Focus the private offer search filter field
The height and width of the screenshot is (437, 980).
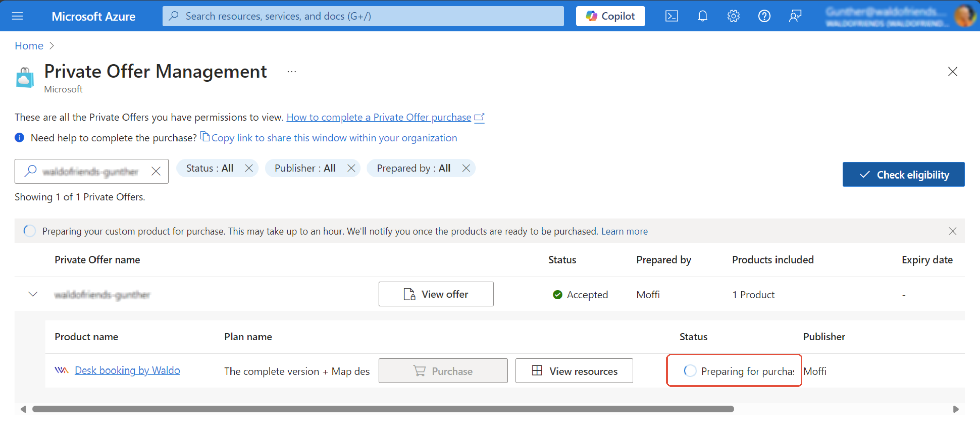coord(91,171)
